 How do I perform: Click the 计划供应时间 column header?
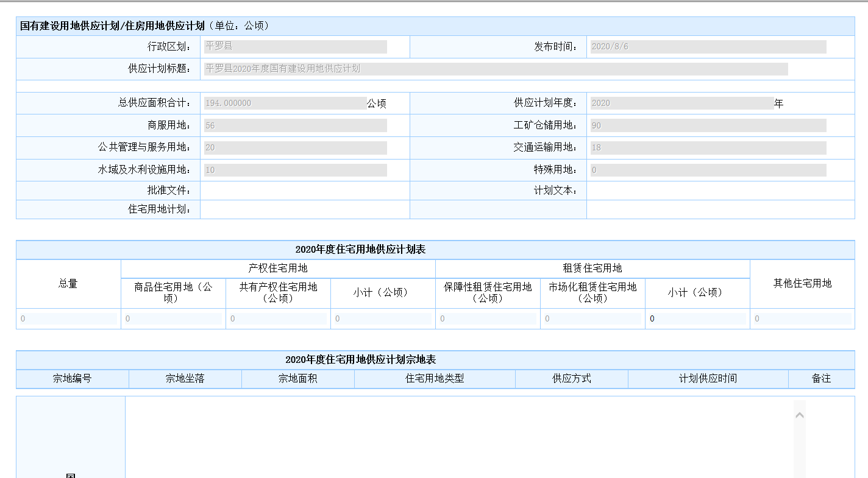click(x=708, y=379)
